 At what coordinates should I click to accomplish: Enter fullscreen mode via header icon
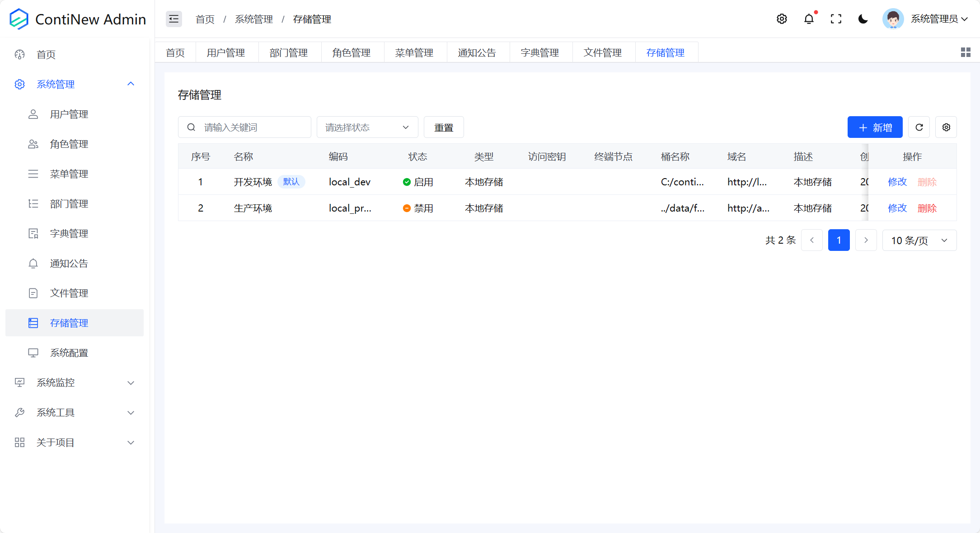[836, 19]
